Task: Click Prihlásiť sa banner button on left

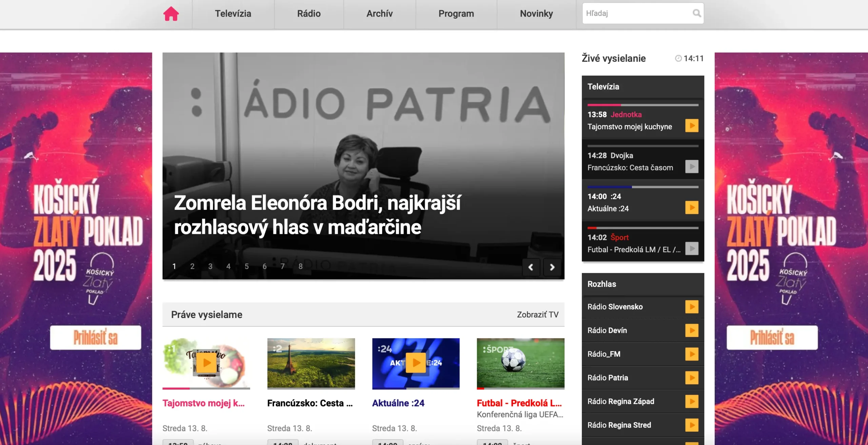Action: pos(96,338)
